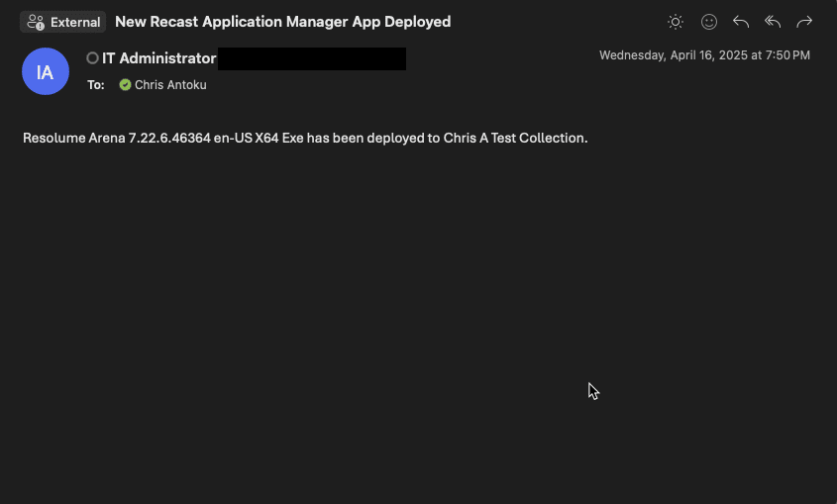Open the IA sender avatar
The height and width of the screenshot is (504, 837).
click(45, 72)
